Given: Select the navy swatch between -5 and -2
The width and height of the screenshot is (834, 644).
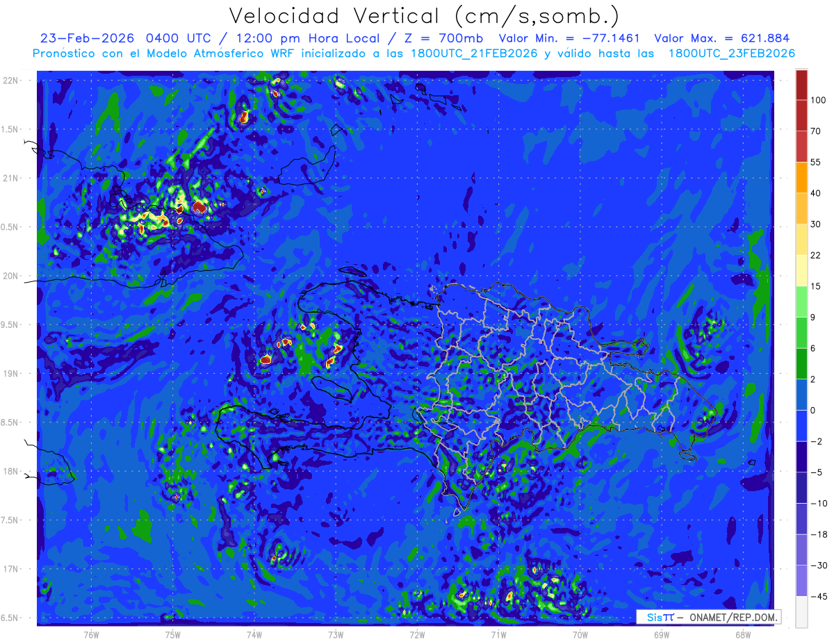Looking at the screenshot, I should coord(801,456).
